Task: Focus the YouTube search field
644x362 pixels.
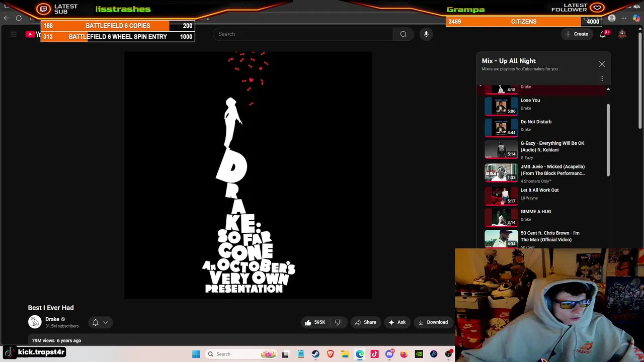Action: [303, 34]
